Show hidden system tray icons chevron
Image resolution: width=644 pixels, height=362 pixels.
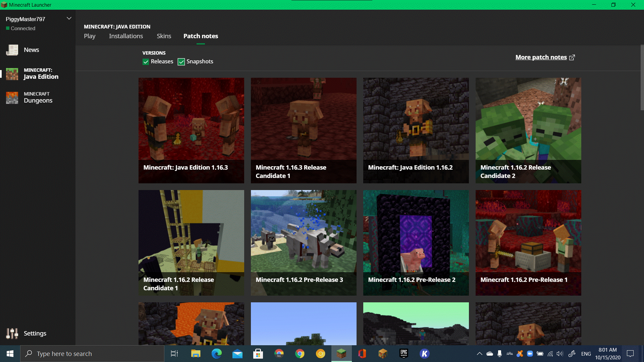pos(479,354)
